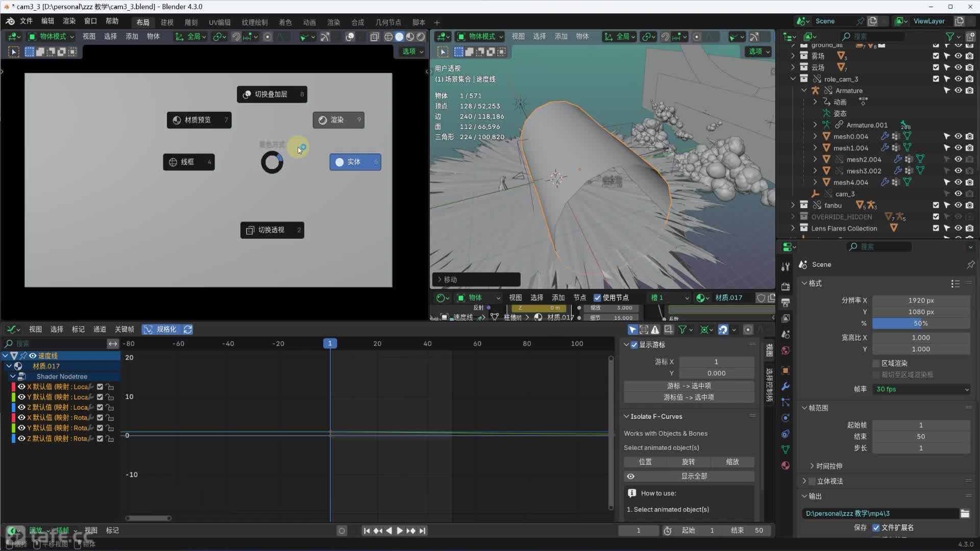This screenshot has height=551, width=980.
Task: Collapse the role_cam_3 collection
Action: point(793,79)
